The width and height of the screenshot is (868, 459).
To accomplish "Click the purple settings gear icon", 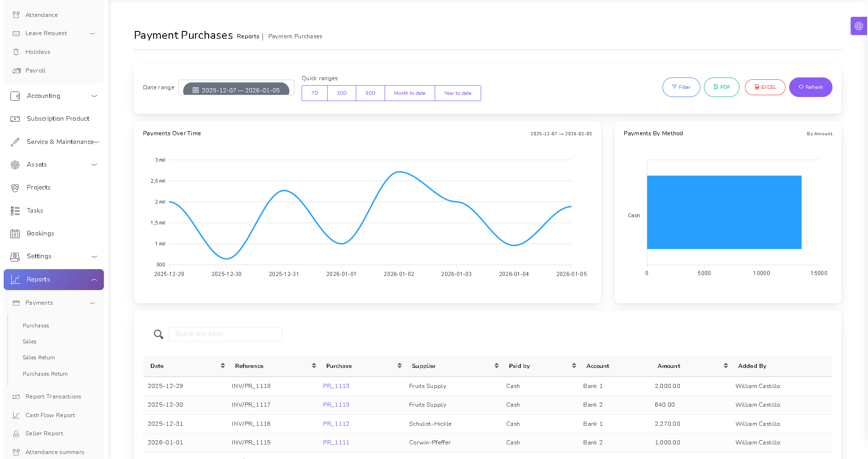I will click(x=858, y=26).
